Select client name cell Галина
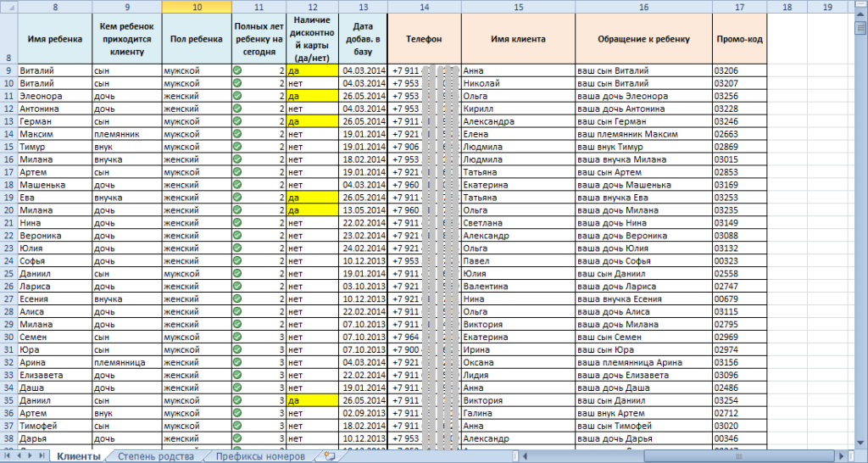This screenshot has width=868, height=463. point(518,413)
